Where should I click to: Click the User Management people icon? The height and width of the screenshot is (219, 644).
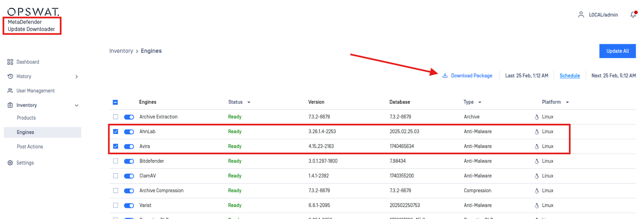[10, 91]
